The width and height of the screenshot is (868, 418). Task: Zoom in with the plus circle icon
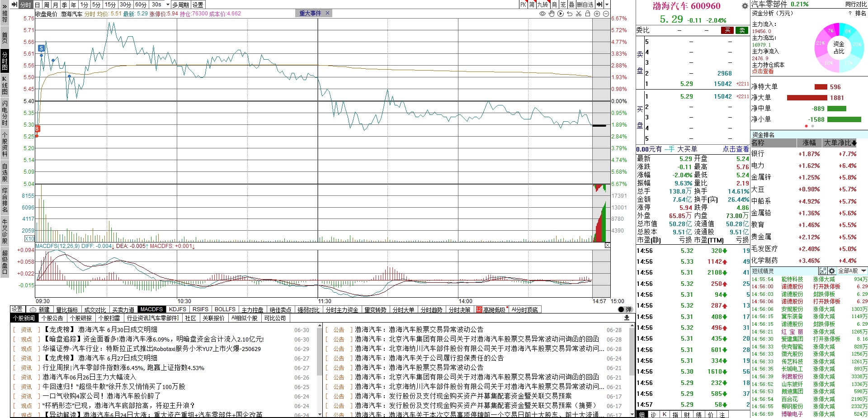coord(597,14)
